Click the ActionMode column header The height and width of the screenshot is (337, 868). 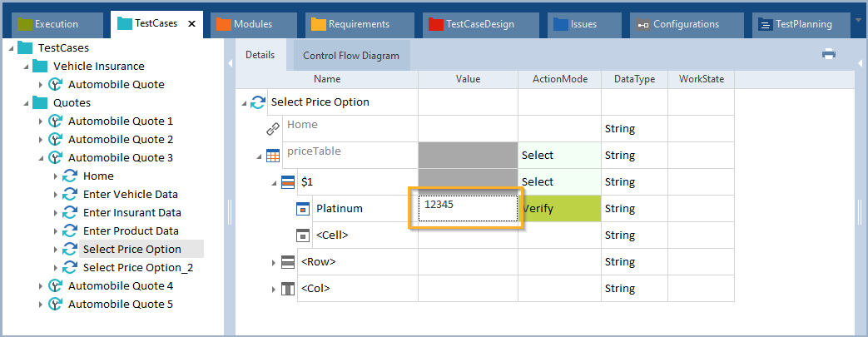pyautogui.click(x=559, y=79)
